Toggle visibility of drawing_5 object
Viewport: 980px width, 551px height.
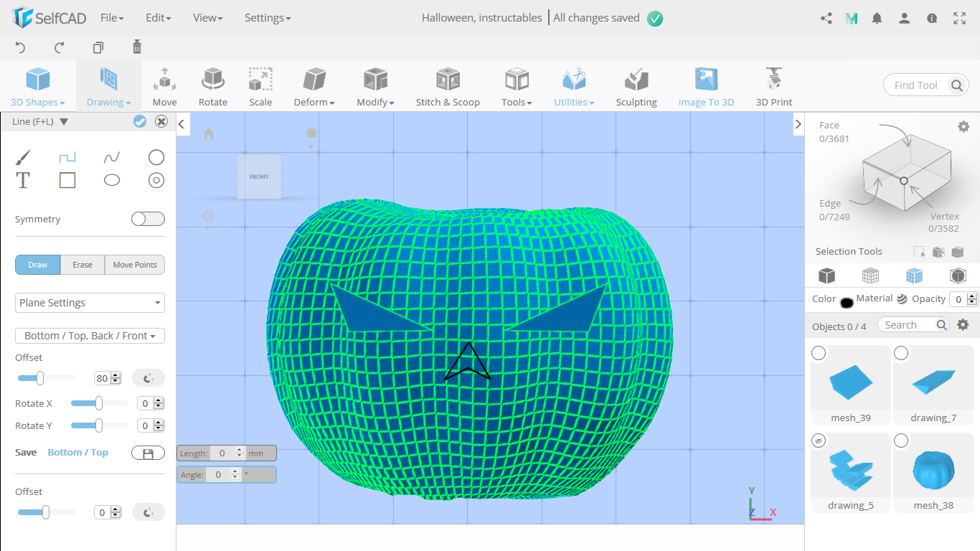(819, 440)
